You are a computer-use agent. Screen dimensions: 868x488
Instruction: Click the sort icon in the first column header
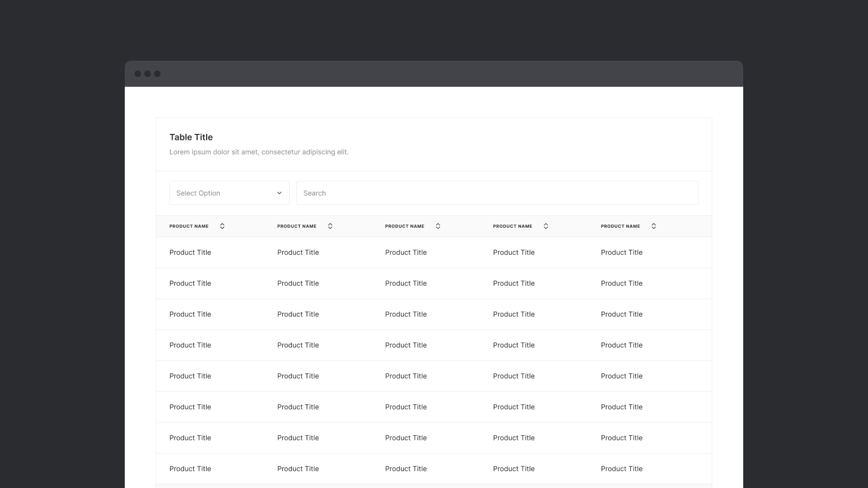click(x=222, y=226)
